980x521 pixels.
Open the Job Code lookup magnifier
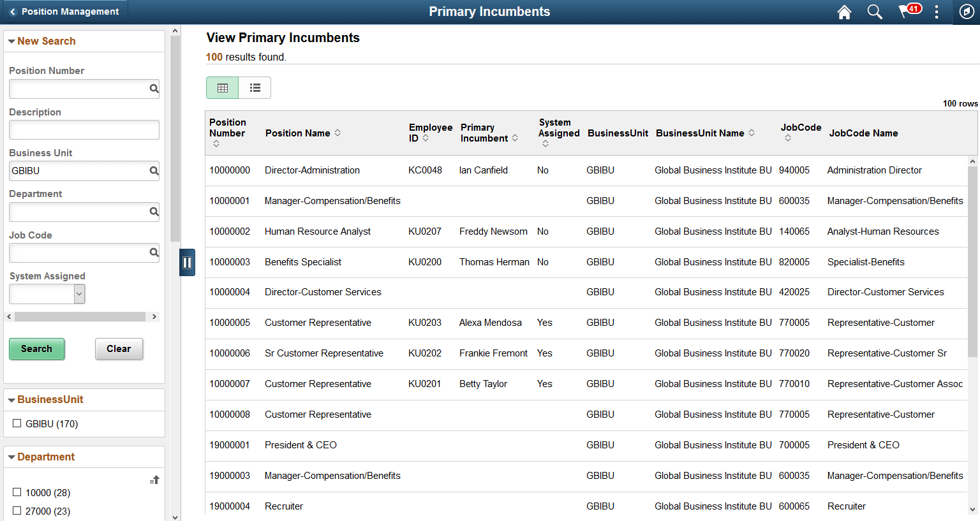coord(155,253)
